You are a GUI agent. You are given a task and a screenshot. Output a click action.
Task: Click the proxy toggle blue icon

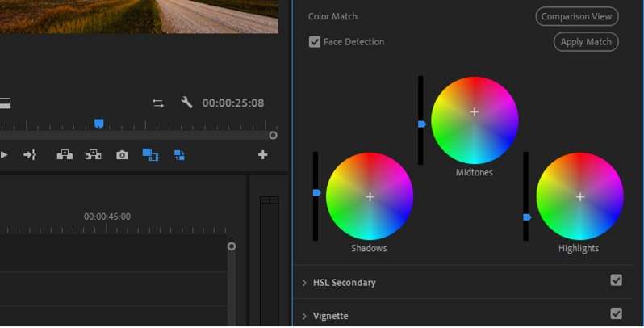pos(179,155)
